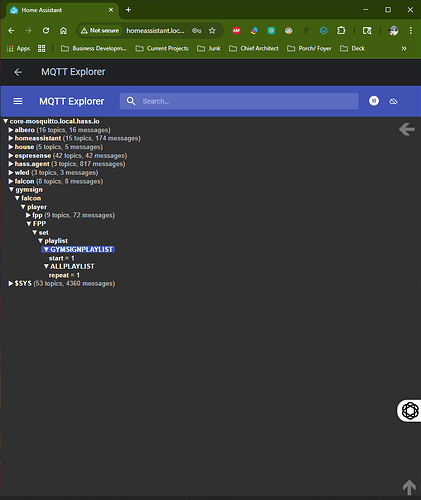Click the blue layers extension icon
The height and width of the screenshot is (500, 421).
tap(323, 31)
